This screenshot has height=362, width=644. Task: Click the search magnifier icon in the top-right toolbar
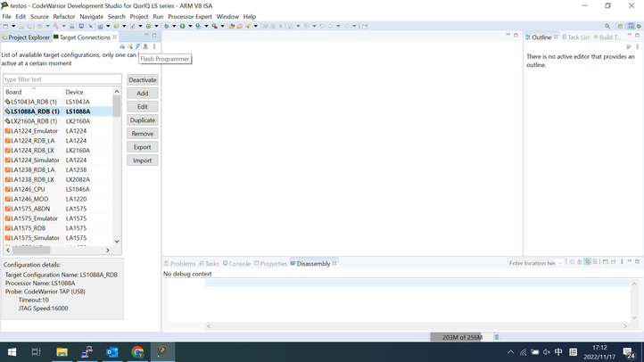[x=607, y=26]
